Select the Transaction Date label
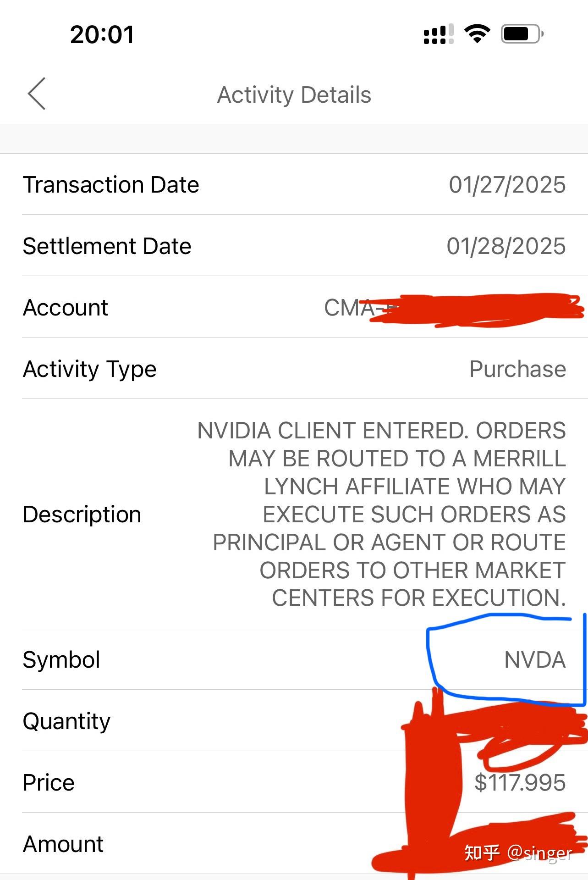This screenshot has height=880, width=588. 111,185
